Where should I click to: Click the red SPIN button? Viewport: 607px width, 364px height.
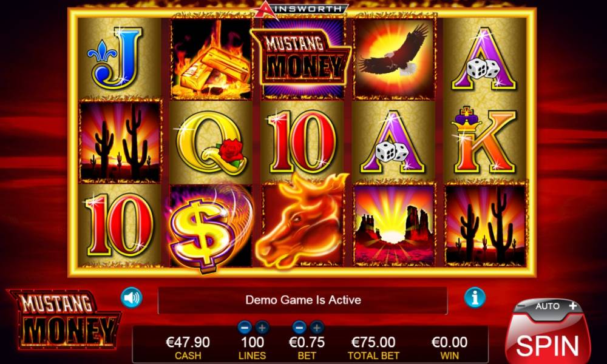[x=548, y=343]
